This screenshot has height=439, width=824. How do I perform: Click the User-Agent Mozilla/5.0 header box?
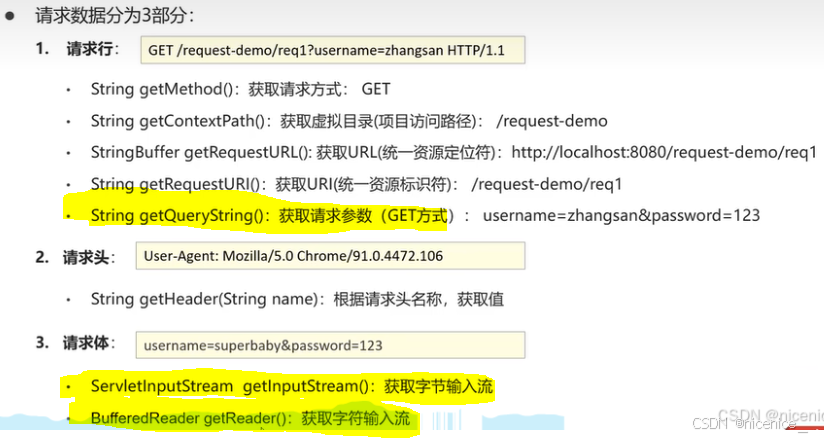click(x=330, y=256)
